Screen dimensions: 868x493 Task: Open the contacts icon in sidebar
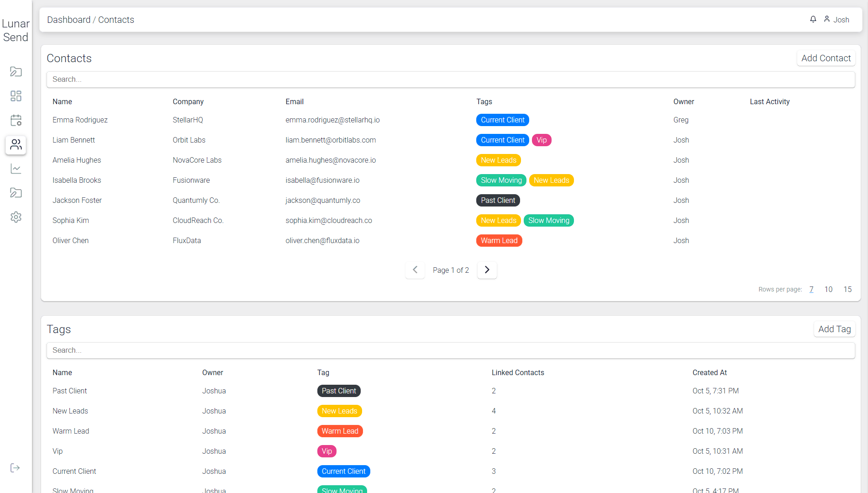(16, 145)
